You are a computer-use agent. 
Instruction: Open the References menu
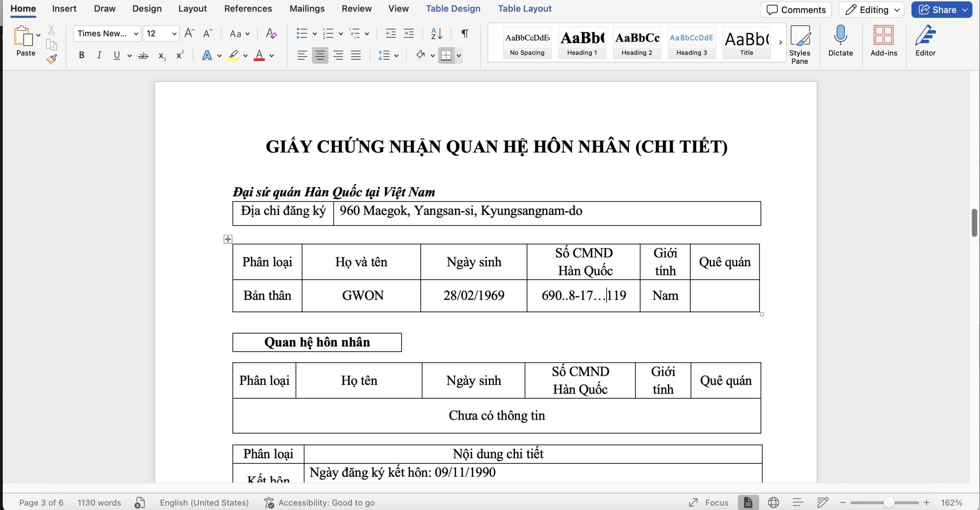[x=248, y=8]
